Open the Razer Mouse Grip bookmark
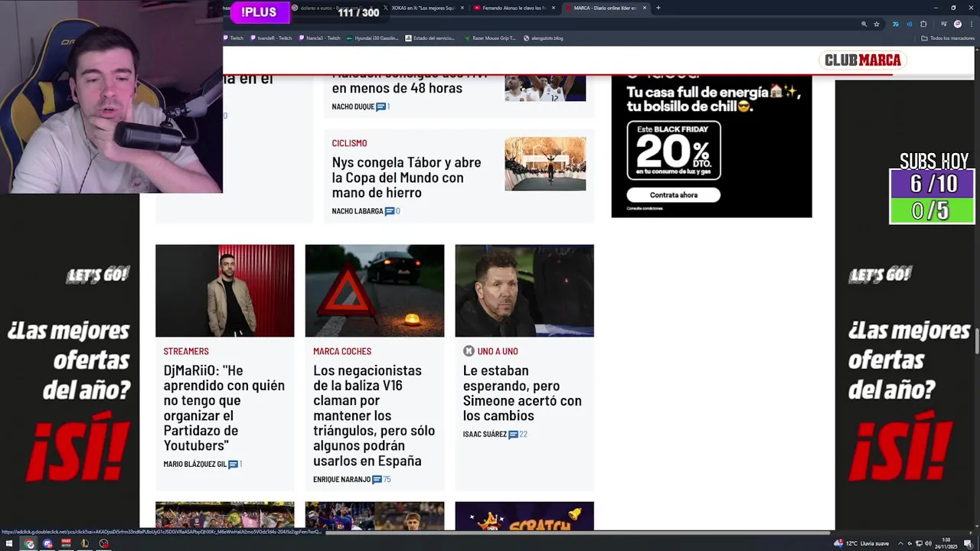Image resolution: width=980 pixels, height=551 pixels. 491,37
